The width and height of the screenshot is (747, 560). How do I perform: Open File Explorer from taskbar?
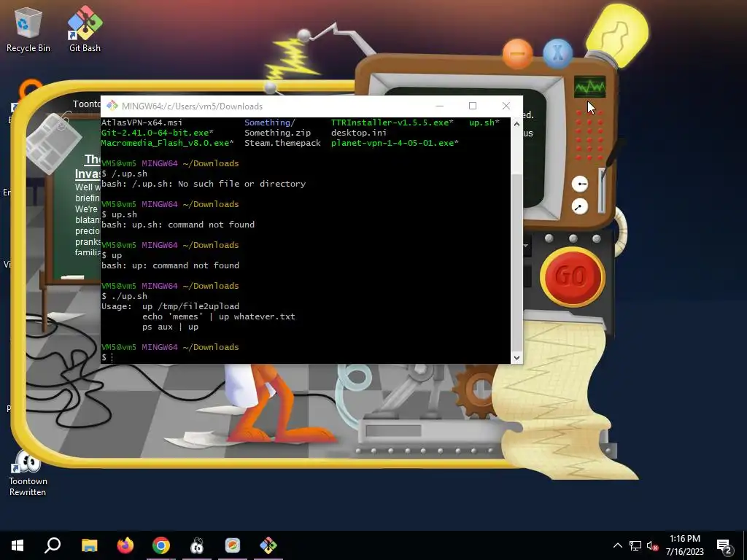coord(89,545)
